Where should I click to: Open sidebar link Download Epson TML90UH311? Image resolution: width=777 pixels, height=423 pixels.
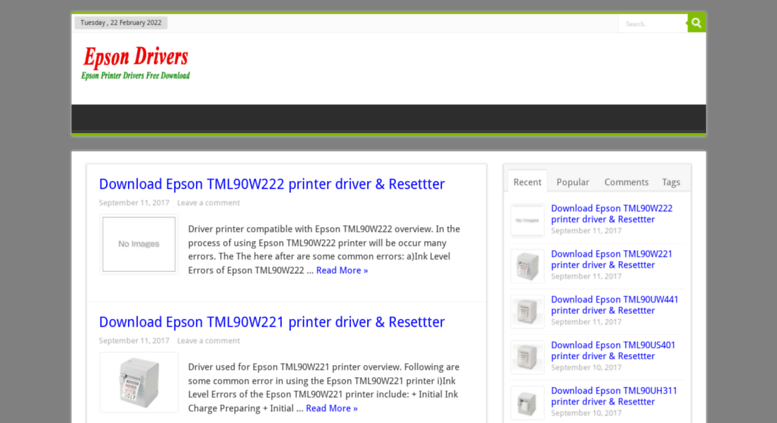614,396
